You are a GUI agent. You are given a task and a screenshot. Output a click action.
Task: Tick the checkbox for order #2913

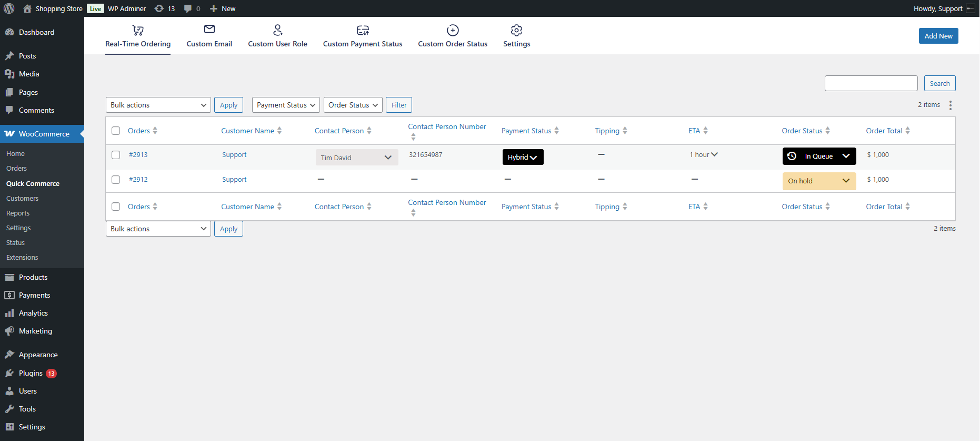(116, 155)
